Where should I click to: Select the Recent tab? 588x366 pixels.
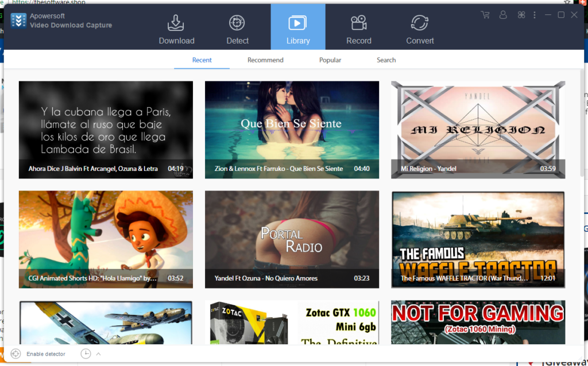202,60
